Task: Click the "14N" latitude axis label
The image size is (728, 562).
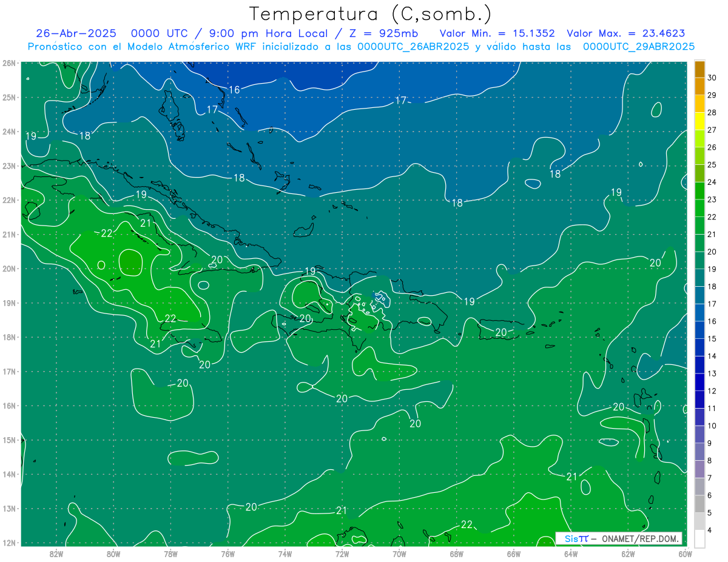Action: click(8, 474)
